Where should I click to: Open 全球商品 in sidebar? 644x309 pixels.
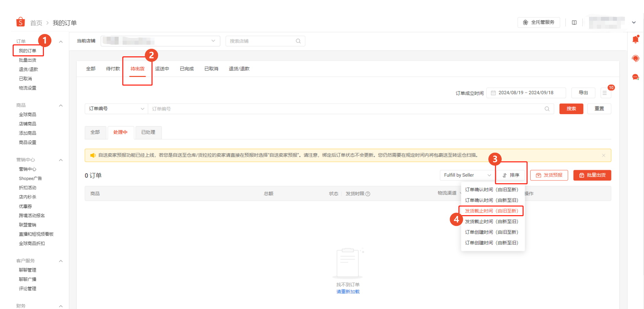coord(27,114)
